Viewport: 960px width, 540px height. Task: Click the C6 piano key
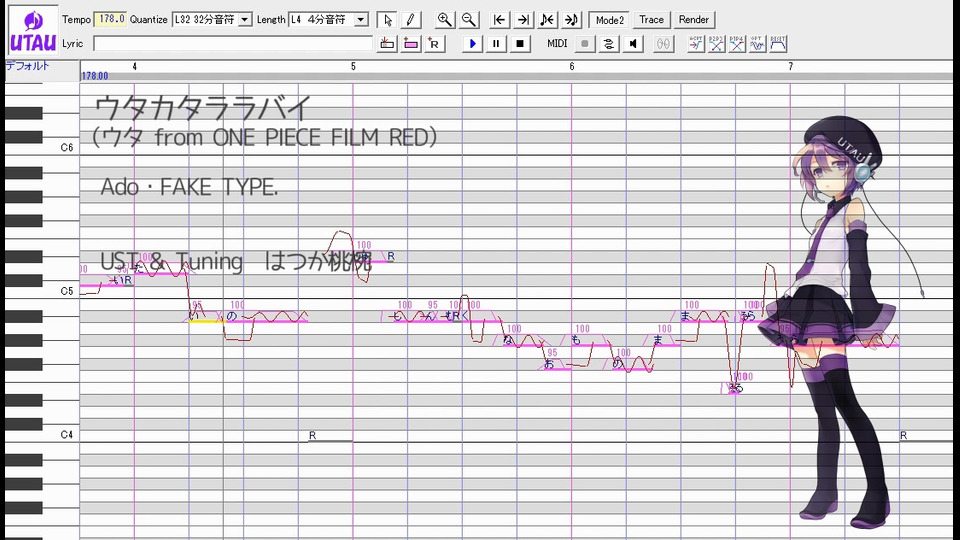[x=42, y=149]
